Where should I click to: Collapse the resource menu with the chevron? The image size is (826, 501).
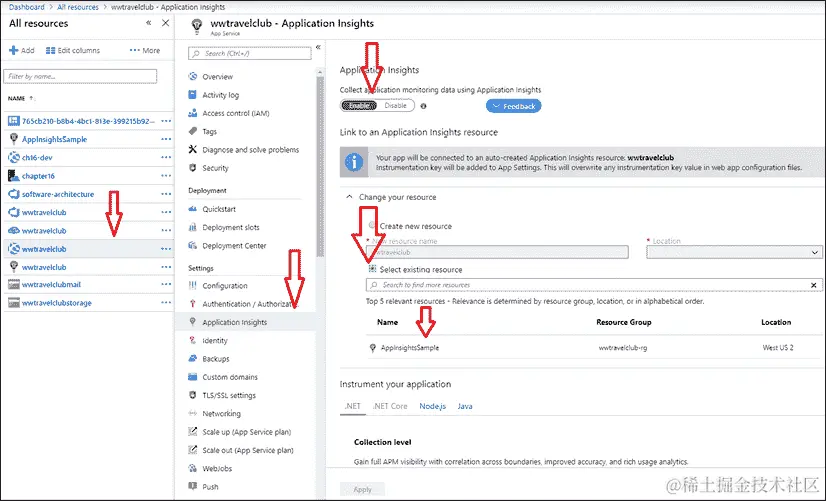coord(318,47)
